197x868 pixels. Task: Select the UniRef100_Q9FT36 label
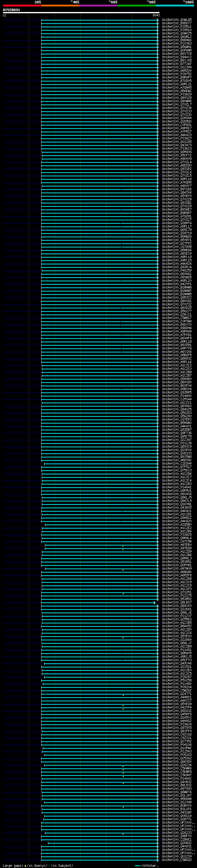click(177, 433)
